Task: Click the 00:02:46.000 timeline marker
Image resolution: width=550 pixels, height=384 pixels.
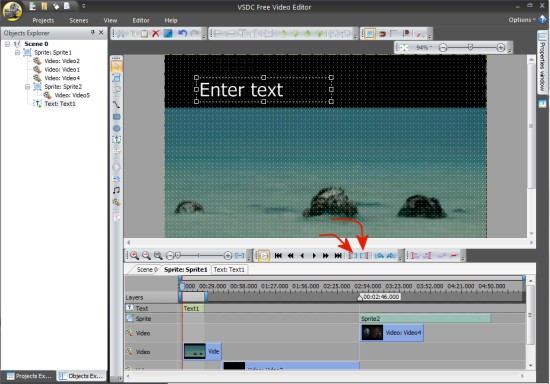Action: (381, 297)
